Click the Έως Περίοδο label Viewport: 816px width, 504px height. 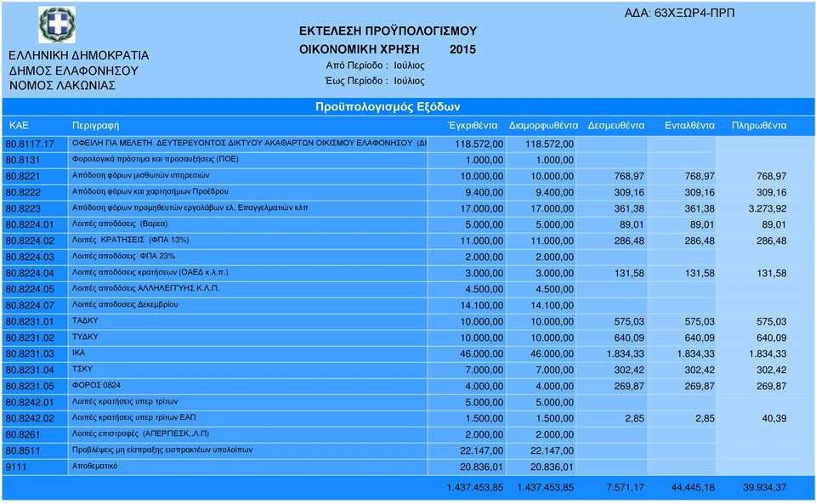[x=356, y=81]
